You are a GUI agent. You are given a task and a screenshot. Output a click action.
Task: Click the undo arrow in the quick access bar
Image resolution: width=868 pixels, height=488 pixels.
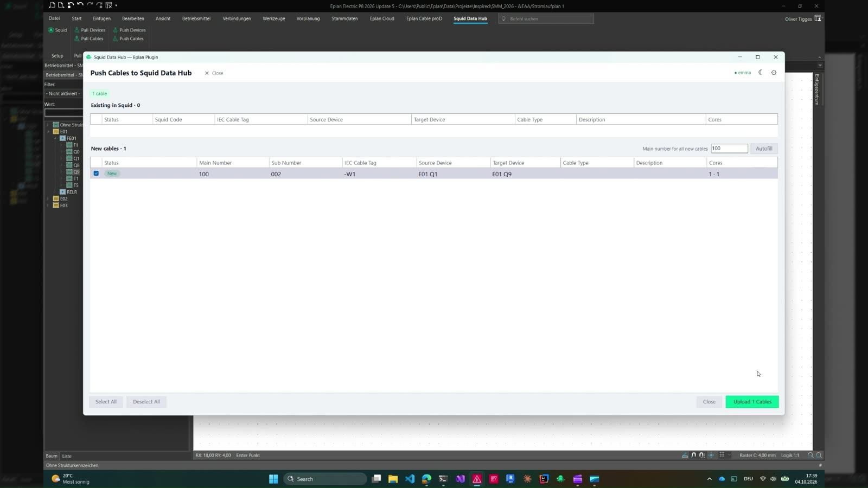tap(80, 5)
